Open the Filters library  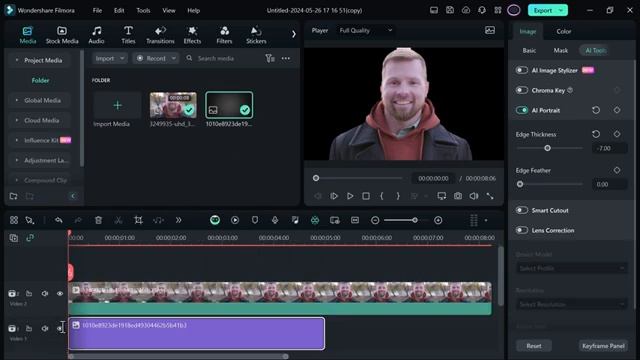tap(224, 35)
